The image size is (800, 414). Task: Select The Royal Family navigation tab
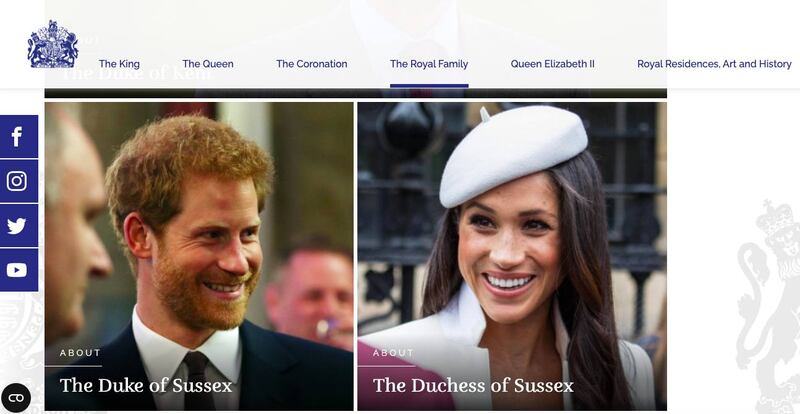(429, 64)
